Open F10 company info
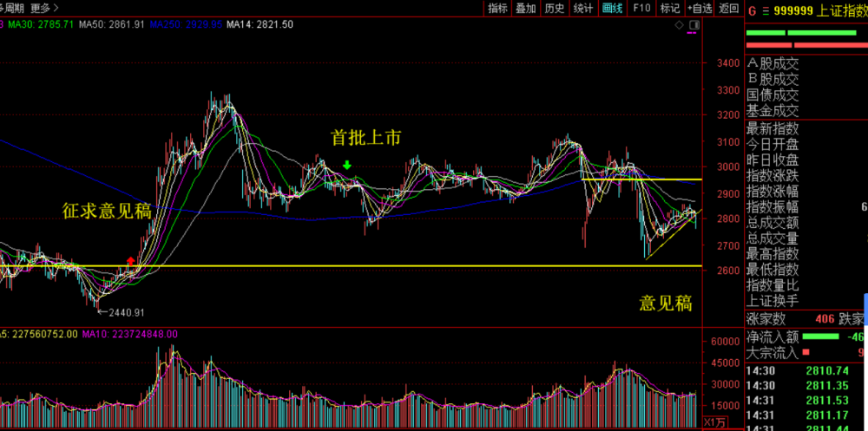The height and width of the screenshot is (431, 868). [641, 8]
